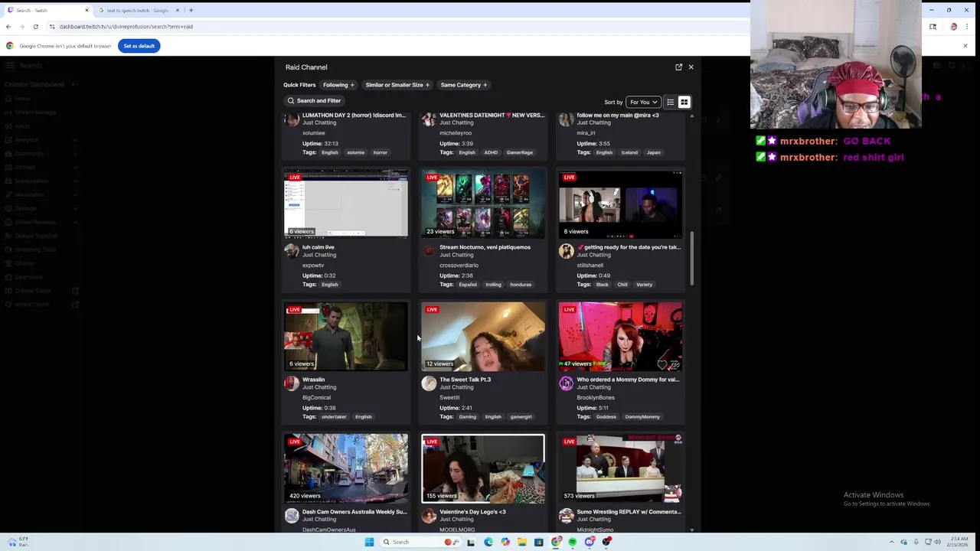The height and width of the screenshot is (551, 980).
Task: Click the address bar URL
Action: coord(126,27)
